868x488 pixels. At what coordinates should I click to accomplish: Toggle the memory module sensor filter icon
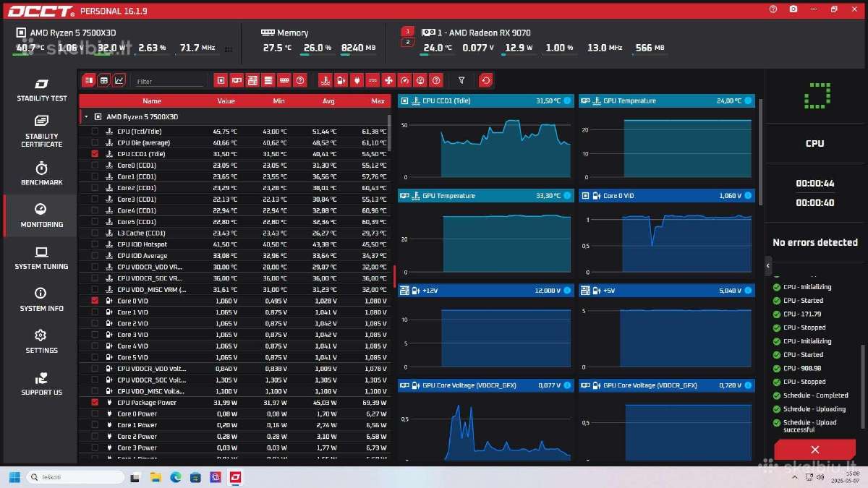(x=284, y=80)
